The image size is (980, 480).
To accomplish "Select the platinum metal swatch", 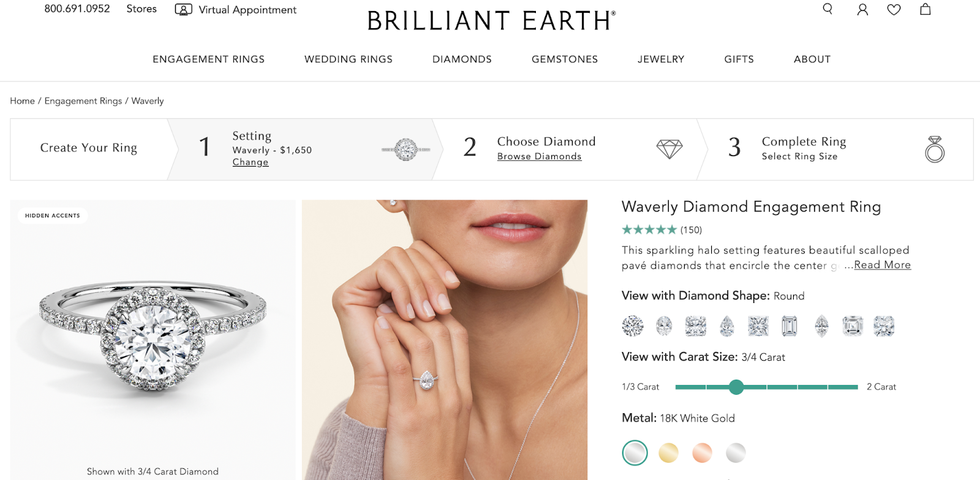I will 736,453.
